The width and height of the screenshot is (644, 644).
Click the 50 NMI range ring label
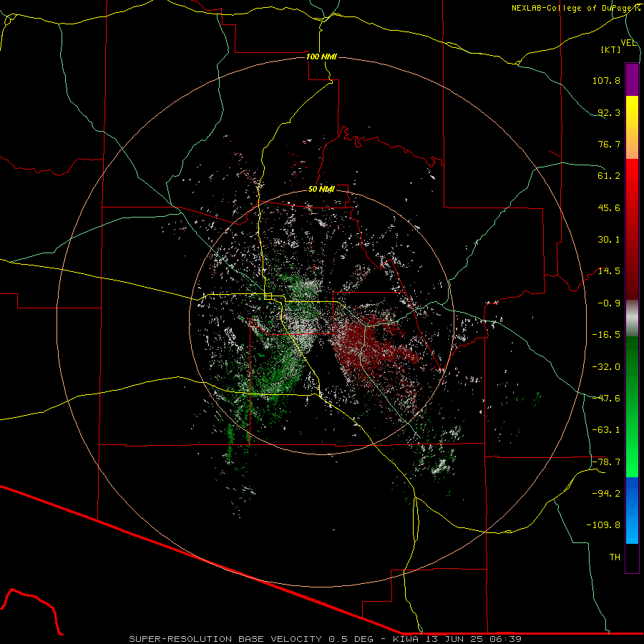(x=321, y=189)
